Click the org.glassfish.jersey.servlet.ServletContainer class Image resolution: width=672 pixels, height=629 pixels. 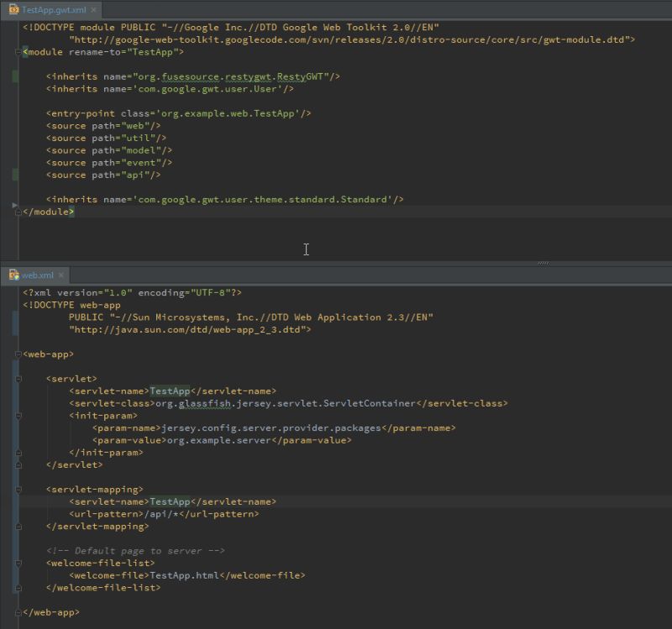tap(286, 404)
